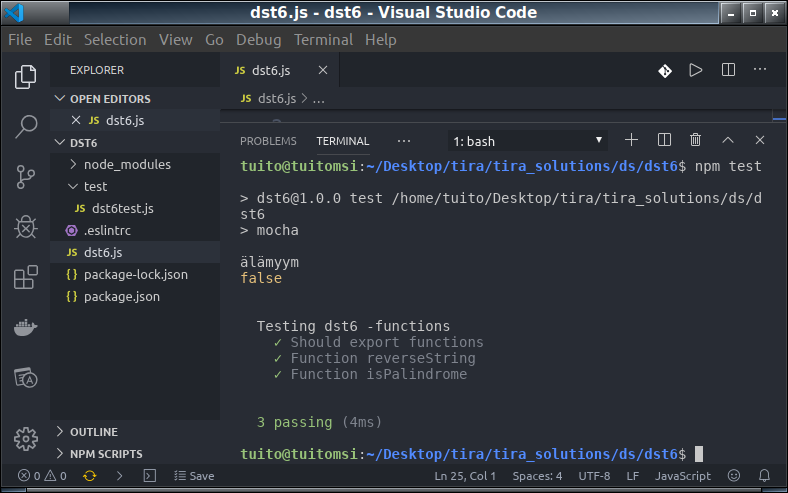Split the terminal panel

pyautogui.click(x=664, y=140)
